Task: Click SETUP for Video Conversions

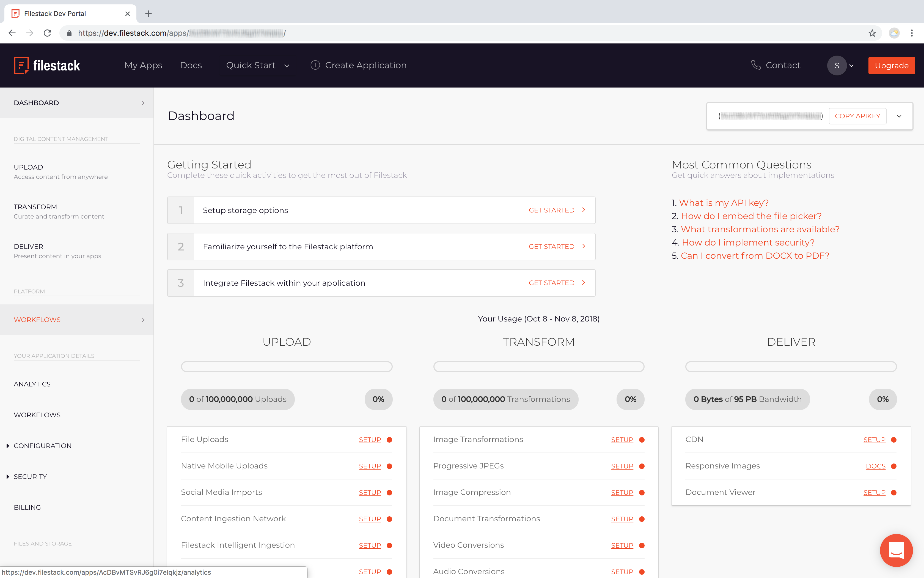Action: tap(622, 546)
